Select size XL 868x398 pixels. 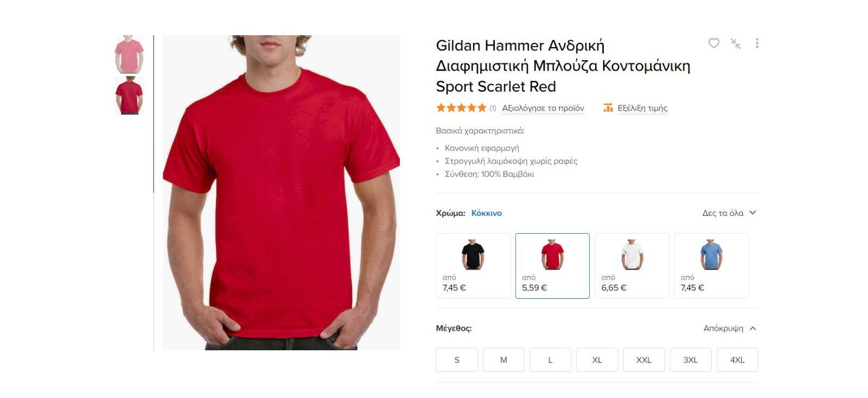597,360
